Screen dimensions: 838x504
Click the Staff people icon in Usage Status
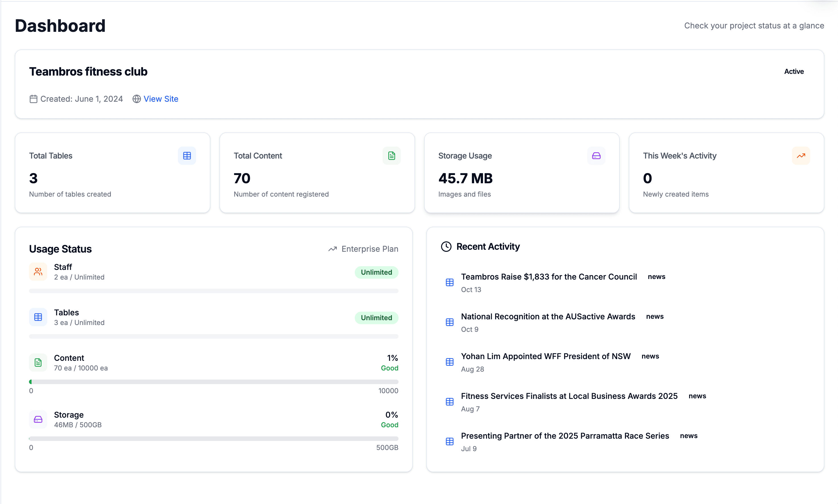point(38,272)
